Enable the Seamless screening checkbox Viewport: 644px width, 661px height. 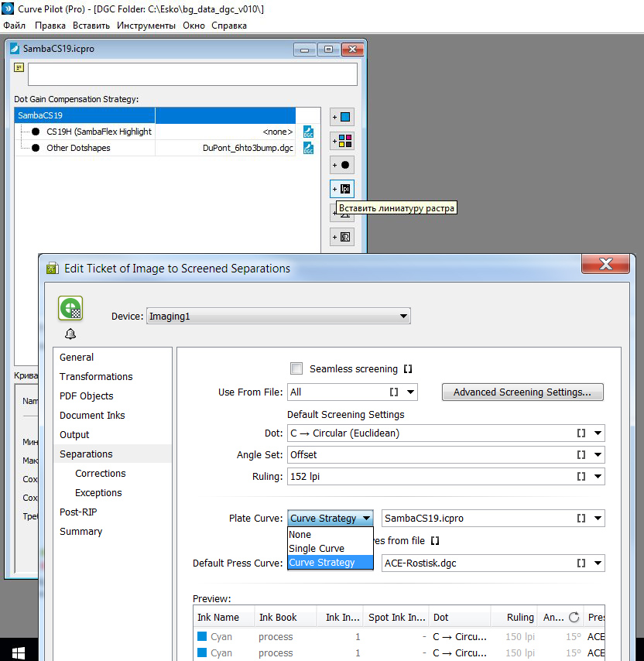296,368
